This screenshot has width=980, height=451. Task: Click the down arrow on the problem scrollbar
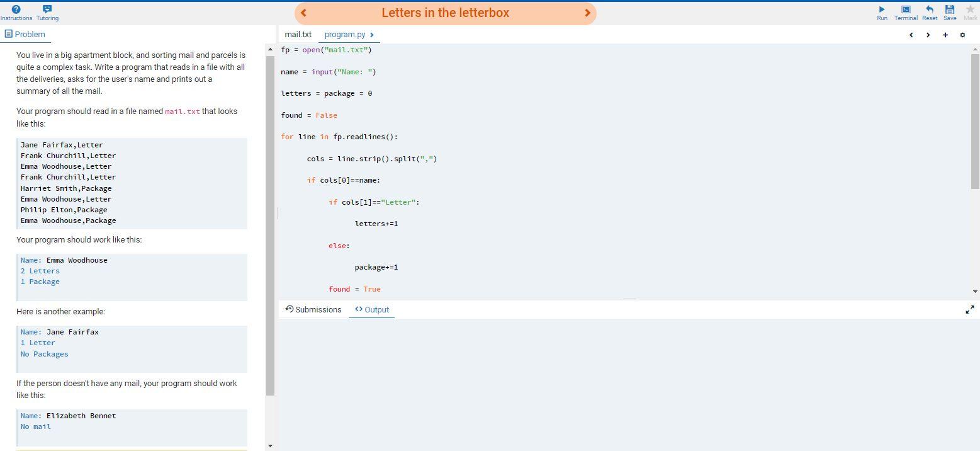(x=270, y=445)
